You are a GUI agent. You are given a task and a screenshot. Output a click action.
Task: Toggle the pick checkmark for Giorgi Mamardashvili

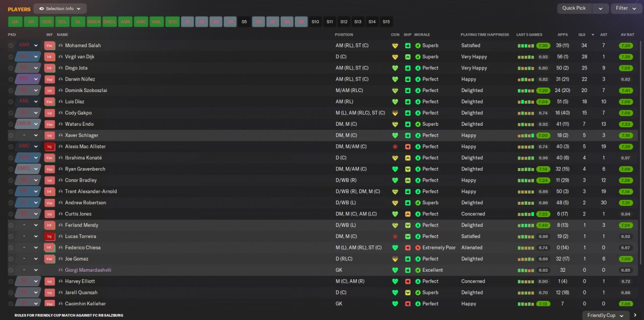[11, 270]
